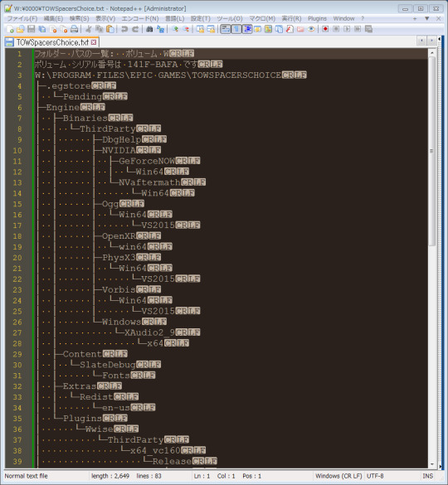Toggle file monitoring eye icon

coord(311,29)
